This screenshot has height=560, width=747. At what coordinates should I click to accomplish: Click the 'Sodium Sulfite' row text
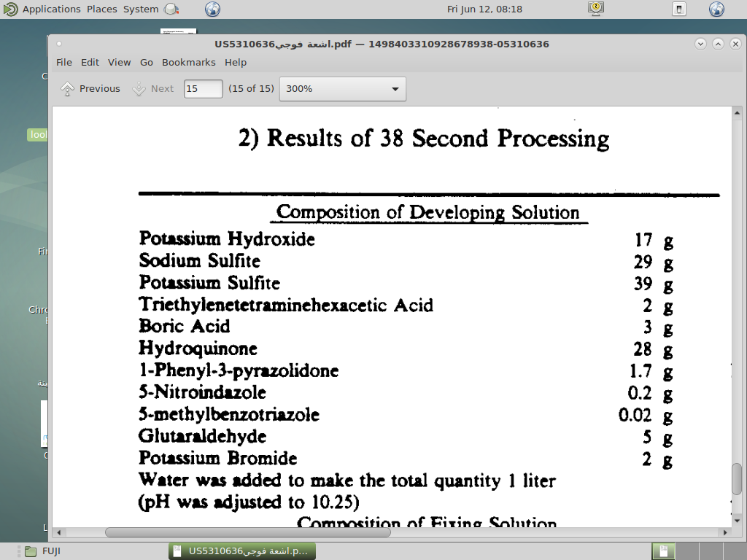(x=200, y=260)
